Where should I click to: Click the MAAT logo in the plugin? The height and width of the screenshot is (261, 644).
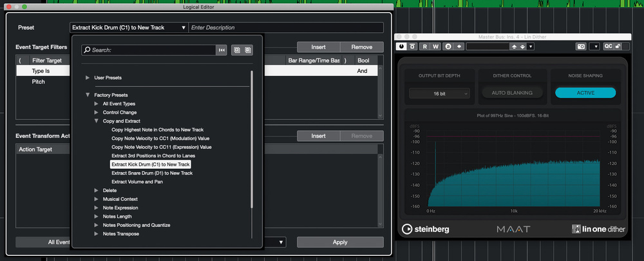tap(513, 229)
